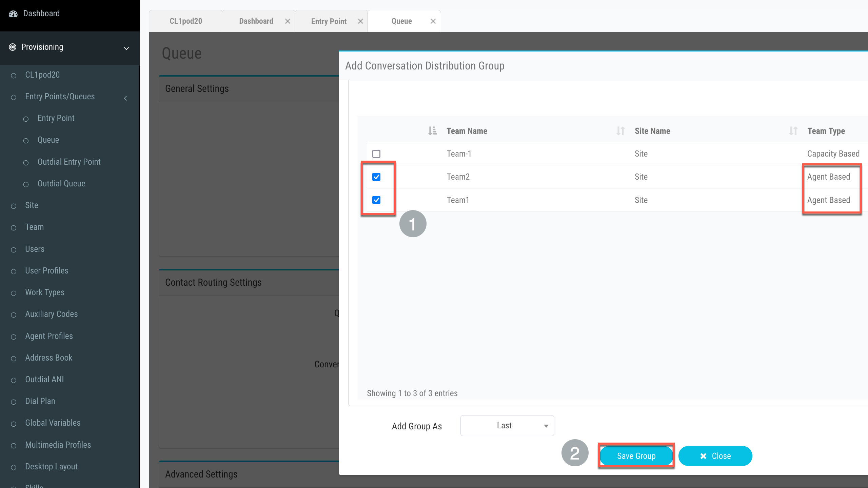The height and width of the screenshot is (488, 868).
Task: Switch to the Queue tab
Action: [x=401, y=21]
